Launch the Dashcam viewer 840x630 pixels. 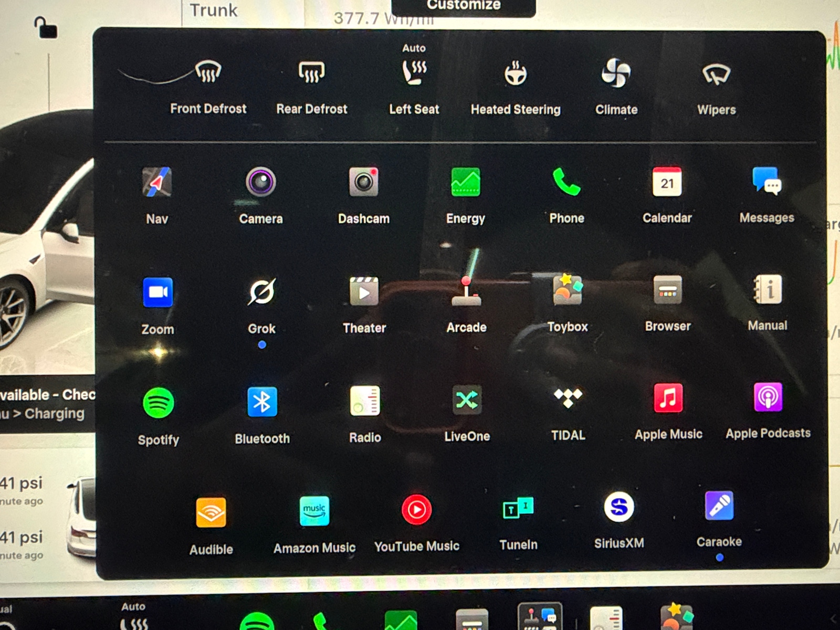363,182
